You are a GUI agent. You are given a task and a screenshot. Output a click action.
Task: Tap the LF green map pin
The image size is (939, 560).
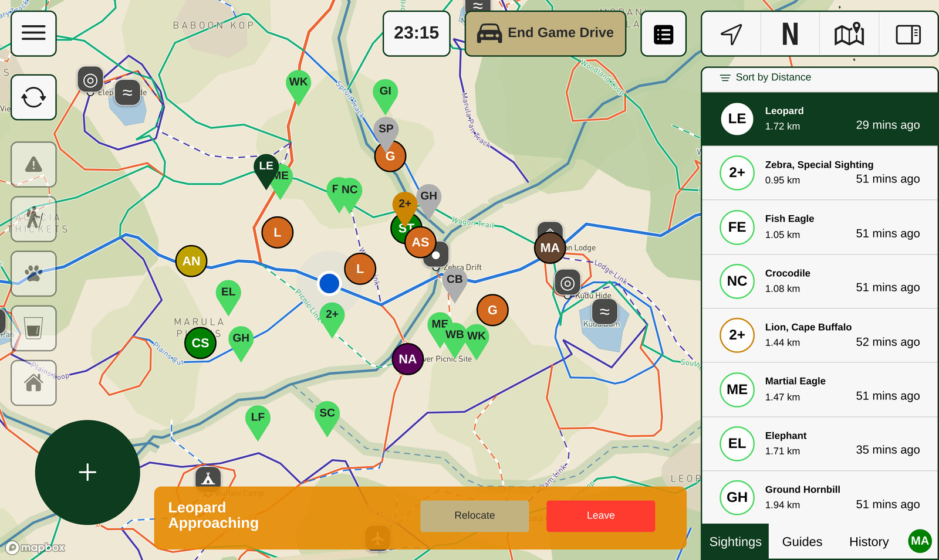pos(258,419)
